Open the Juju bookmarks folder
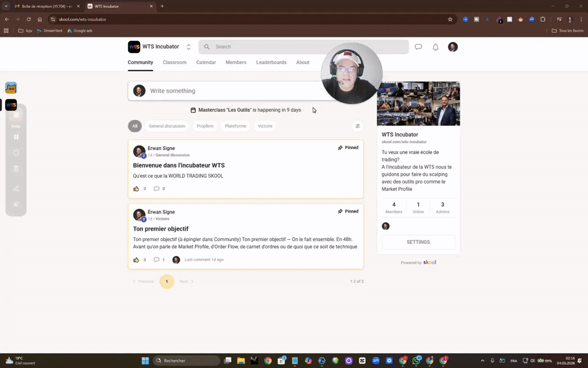Screen dimensions: 588x368 25,31
